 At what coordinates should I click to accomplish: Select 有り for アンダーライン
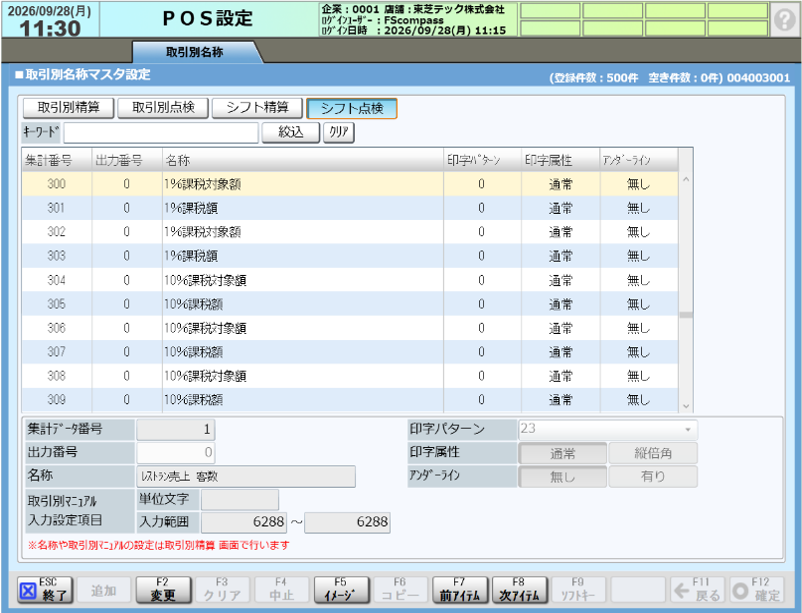(653, 476)
